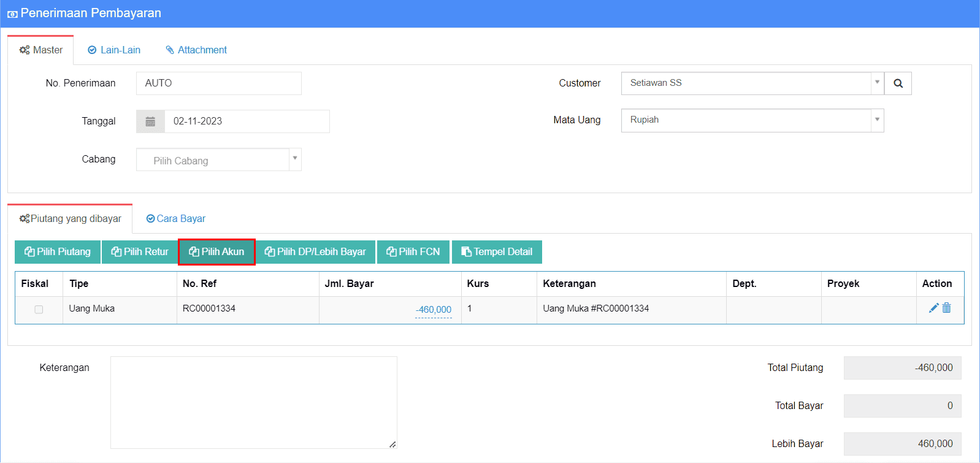Click the Total Piutang field
The width and height of the screenshot is (980, 463).
903,368
